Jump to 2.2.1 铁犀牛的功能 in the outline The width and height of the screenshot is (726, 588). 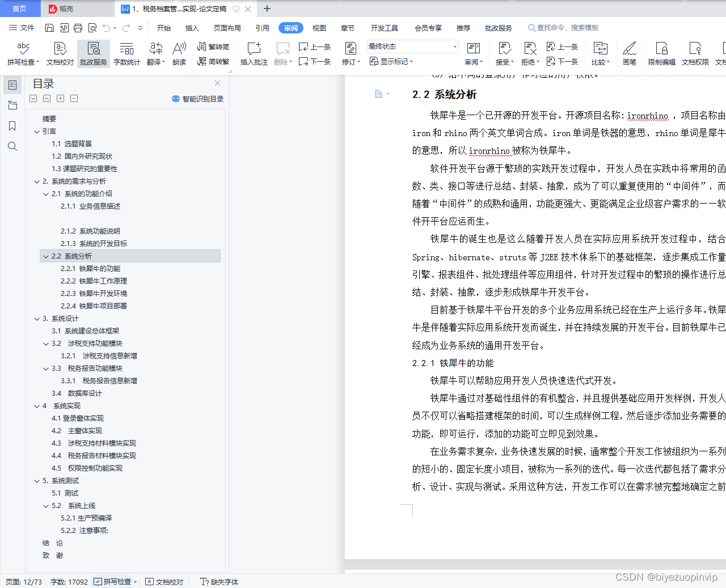[x=91, y=269]
